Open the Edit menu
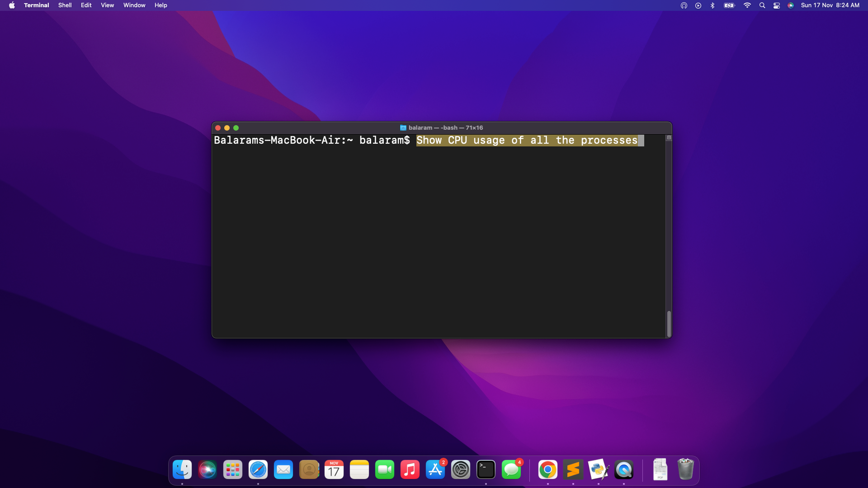 (x=86, y=5)
